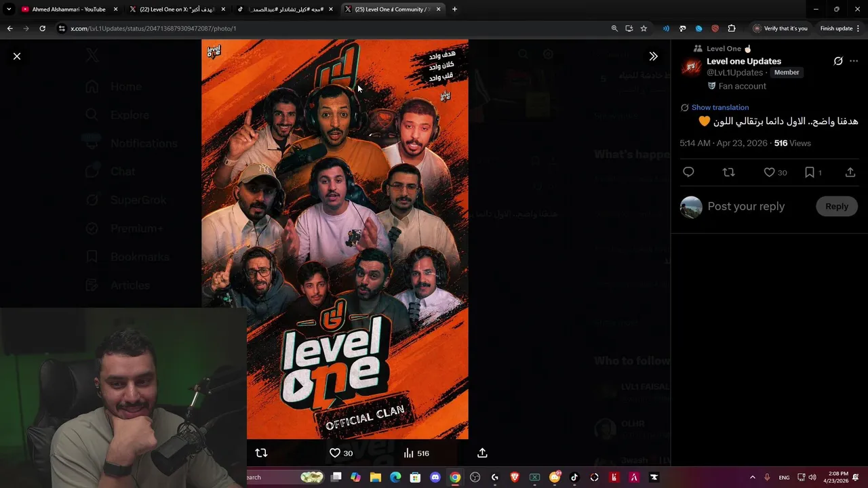Open File Explorer from the taskbar
The height and width of the screenshot is (488, 868).
pos(376,477)
